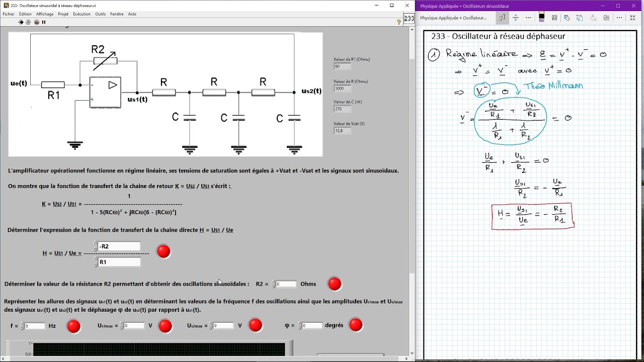644x362 pixels.
Task: Use the stepper arrows next to Us1max value
Action: click(x=121, y=326)
